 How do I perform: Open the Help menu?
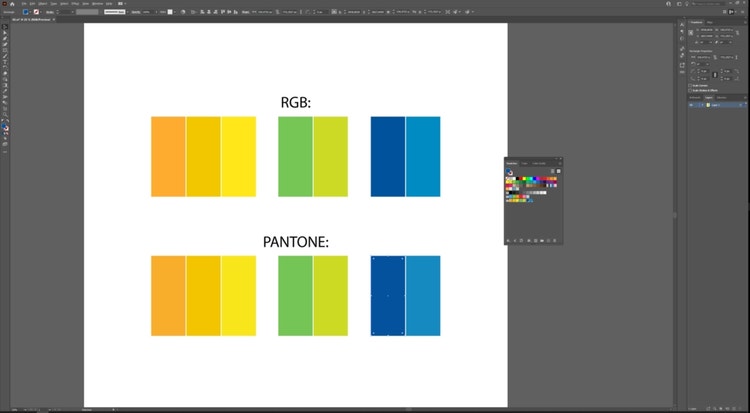pyautogui.click(x=109, y=3)
